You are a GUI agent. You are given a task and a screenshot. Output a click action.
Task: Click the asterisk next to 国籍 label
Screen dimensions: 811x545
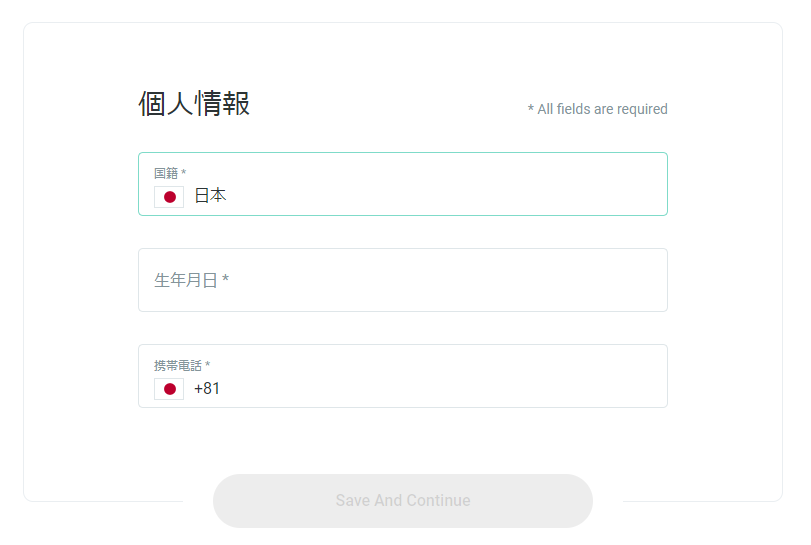click(x=184, y=172)
